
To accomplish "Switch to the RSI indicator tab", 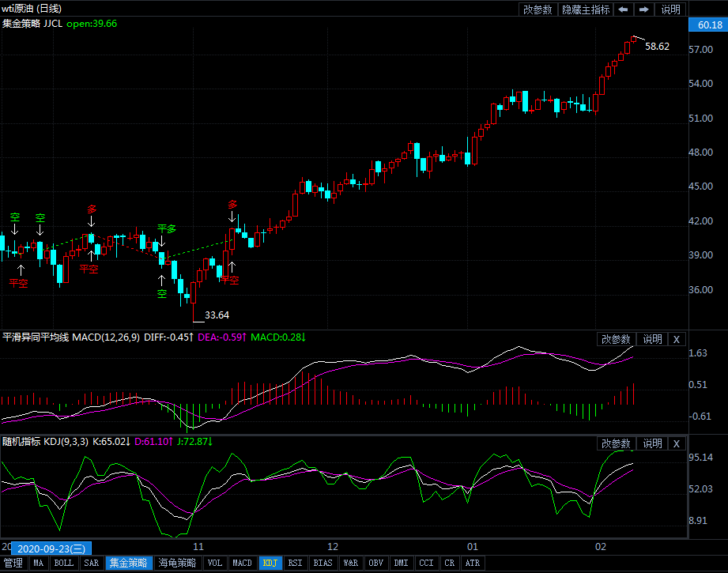I will pyautogui.click(x=295, y=564).
